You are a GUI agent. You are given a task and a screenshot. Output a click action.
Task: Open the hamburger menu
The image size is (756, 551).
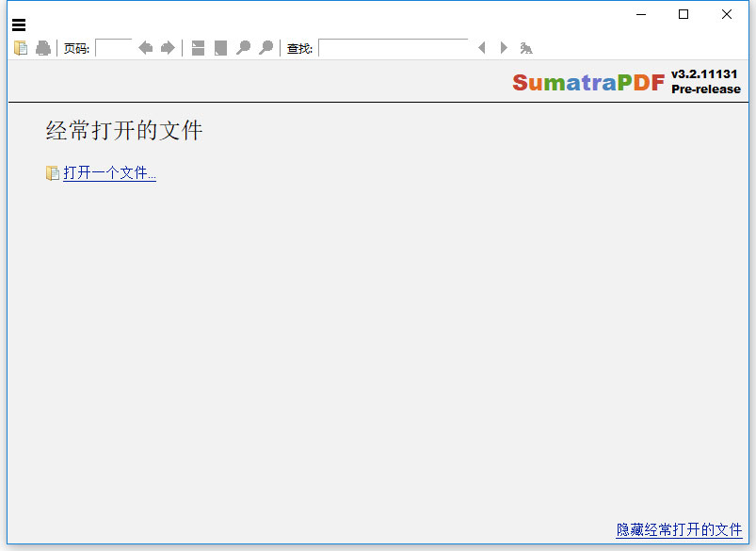coord(19,24)
